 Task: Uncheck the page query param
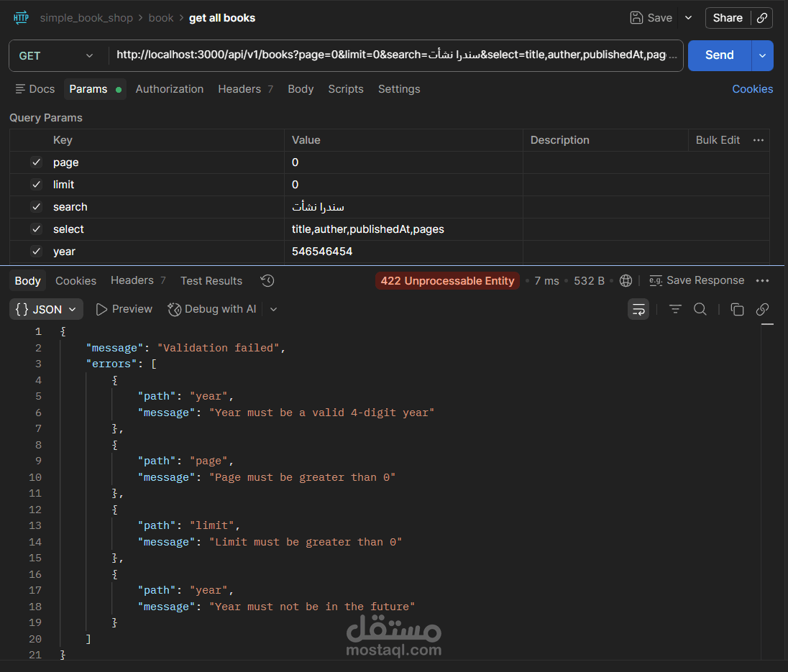(x=37, y=162)
